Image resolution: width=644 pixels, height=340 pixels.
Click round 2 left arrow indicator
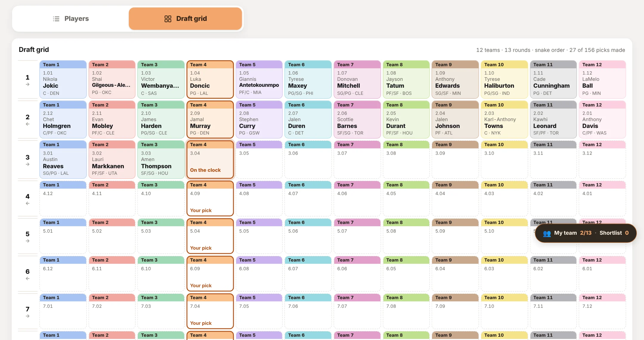(27, 124)
